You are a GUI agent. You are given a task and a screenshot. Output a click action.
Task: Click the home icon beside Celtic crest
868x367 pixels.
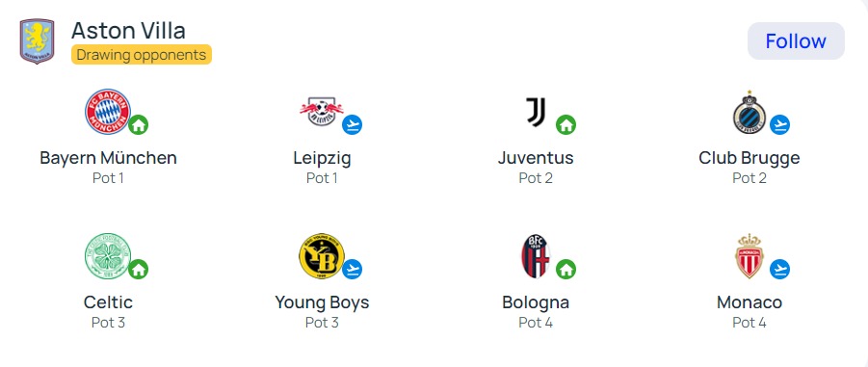139,270
